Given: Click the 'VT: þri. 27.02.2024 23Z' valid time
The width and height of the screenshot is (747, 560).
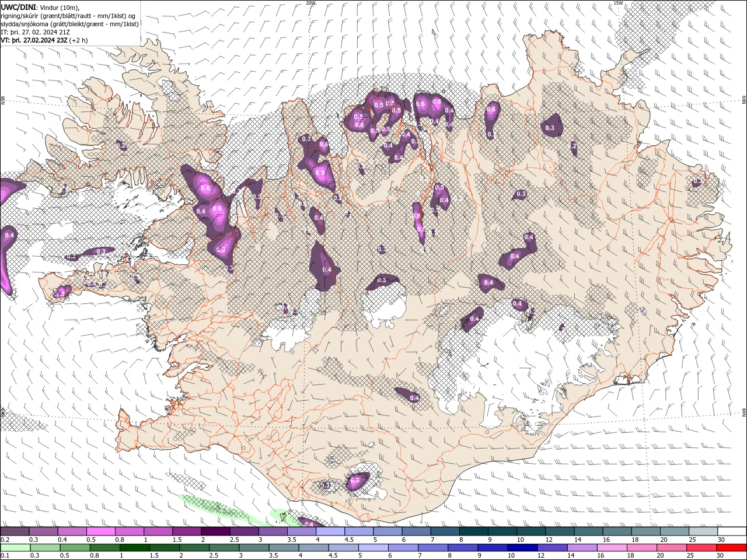Looking at the screenshot, I should coord(34,40).
